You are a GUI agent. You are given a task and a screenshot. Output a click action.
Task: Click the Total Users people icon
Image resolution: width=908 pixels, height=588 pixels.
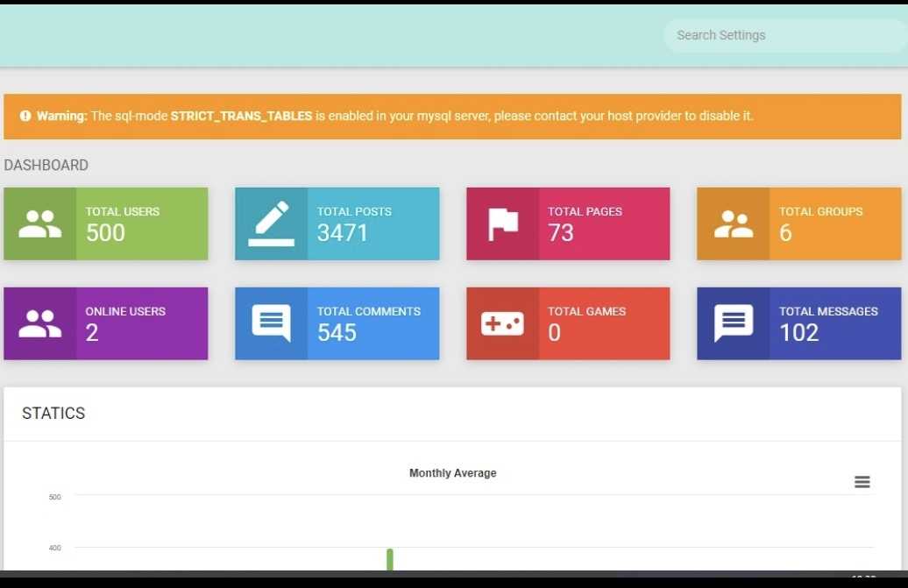click(x=39, y=224)
